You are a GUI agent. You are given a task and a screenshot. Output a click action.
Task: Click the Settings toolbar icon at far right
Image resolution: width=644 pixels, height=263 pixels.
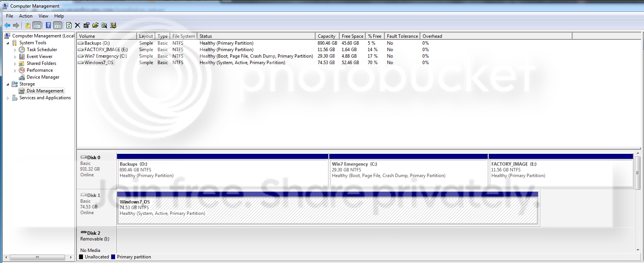pyautogui.click(x=113, y=25)
